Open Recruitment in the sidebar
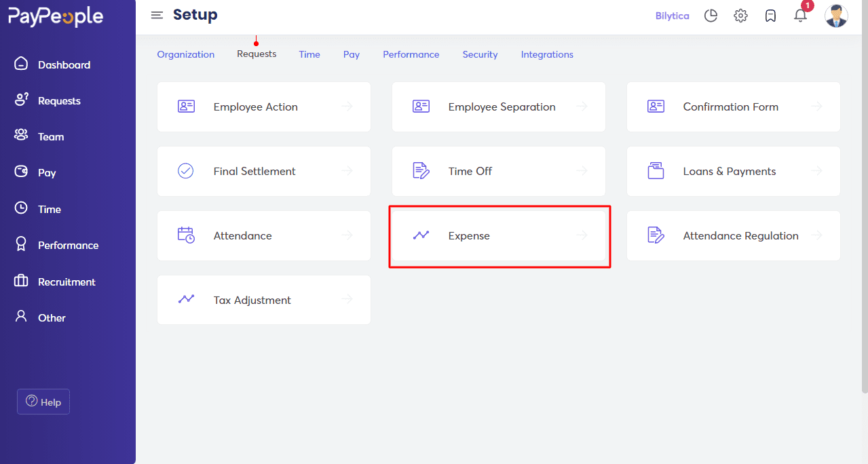 point(67,282)
